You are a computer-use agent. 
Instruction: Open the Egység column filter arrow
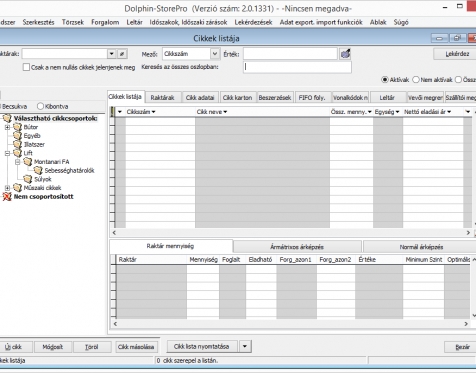coord(397,112)
